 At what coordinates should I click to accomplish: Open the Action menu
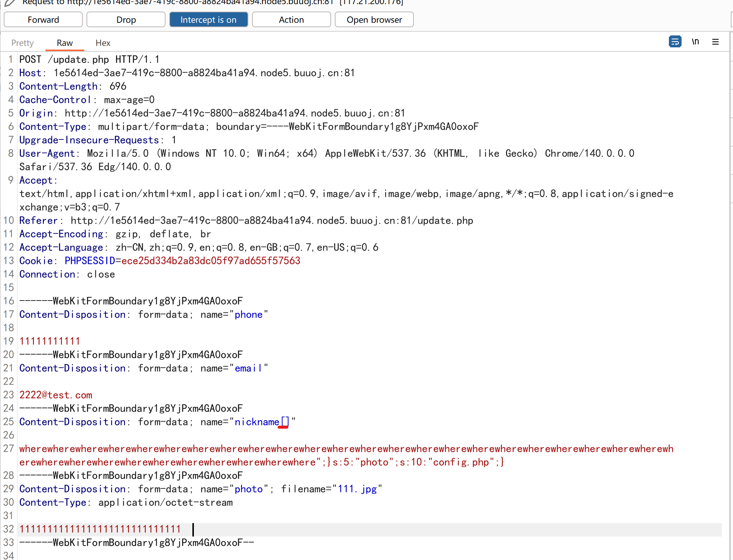291,20
